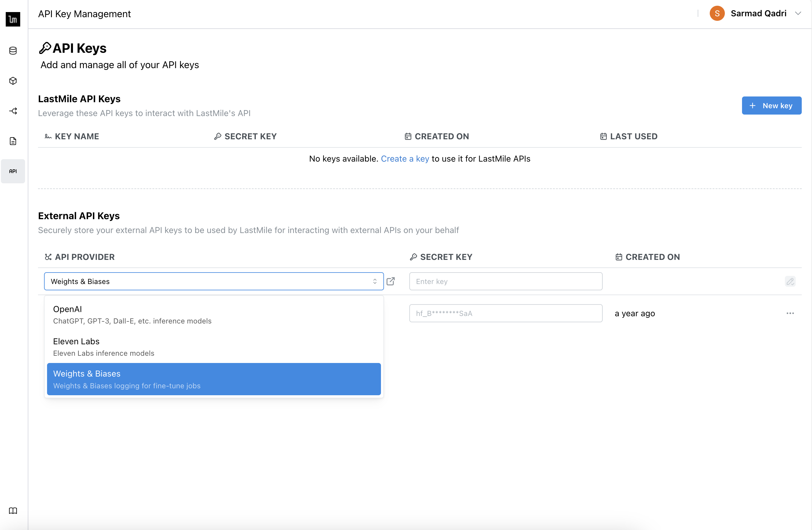Toggle the external link icon for Weights Biases
The height and width of the screenshot is (530, 812).
[391, 281]
